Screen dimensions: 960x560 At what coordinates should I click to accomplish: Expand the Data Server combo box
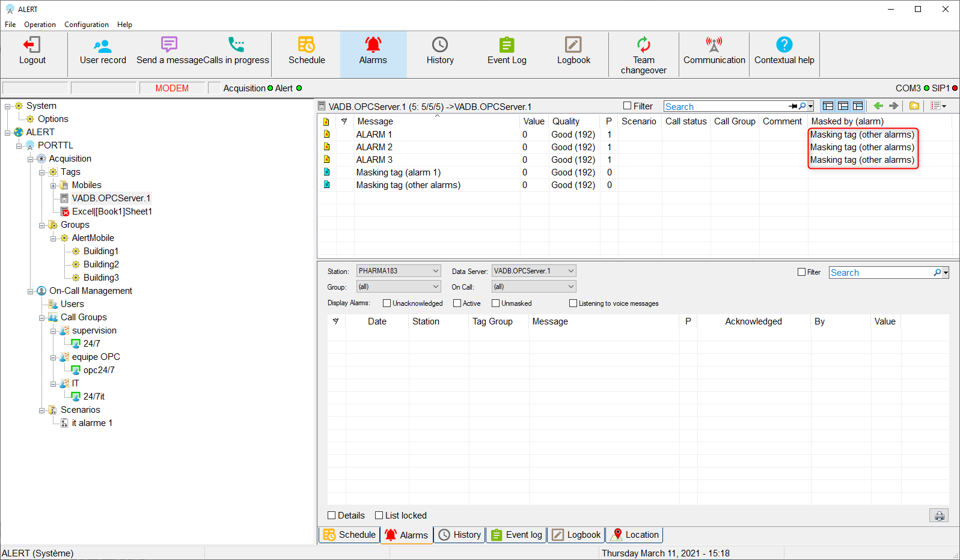[534, 271]
